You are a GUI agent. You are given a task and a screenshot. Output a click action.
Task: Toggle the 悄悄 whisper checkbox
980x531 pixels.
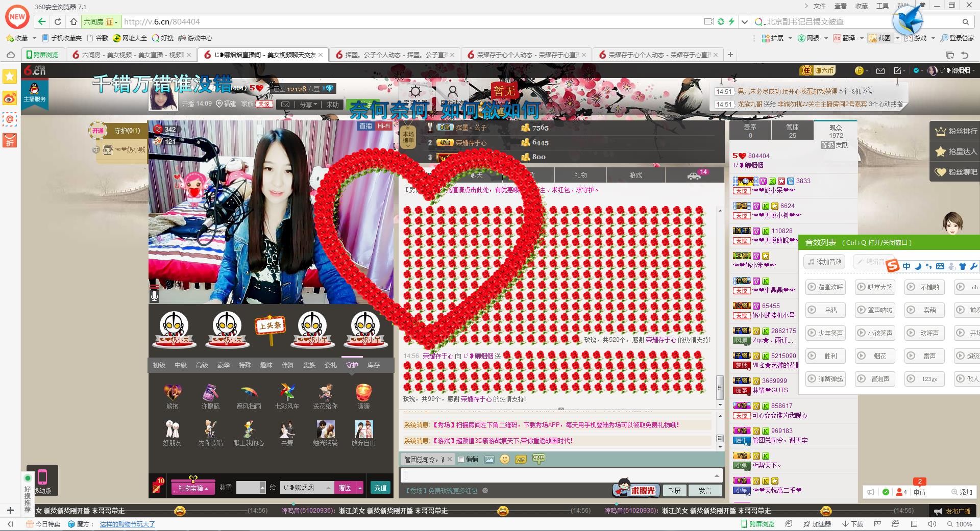461,460
